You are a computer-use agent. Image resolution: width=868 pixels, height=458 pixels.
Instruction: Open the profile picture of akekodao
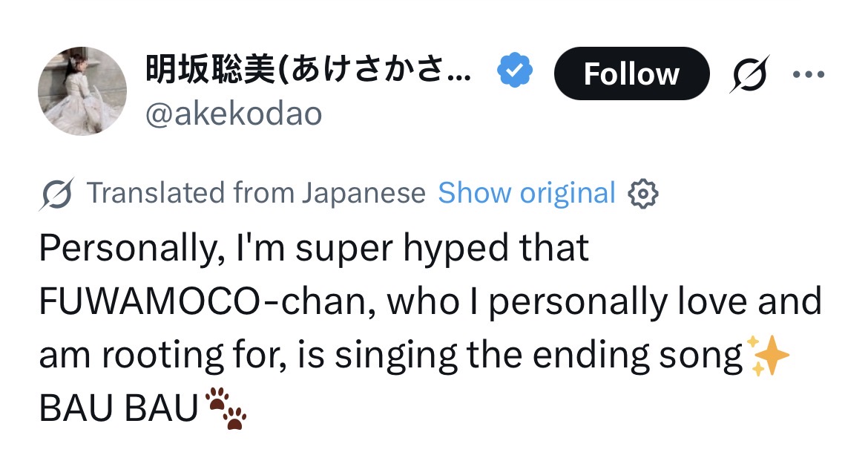(82, 91)
